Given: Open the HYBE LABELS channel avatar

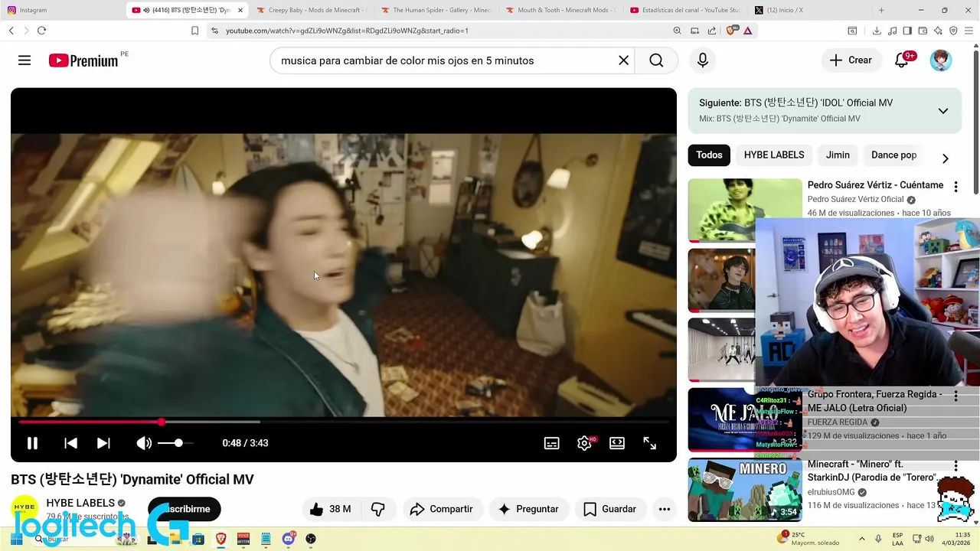Looking at the screenshot, I should 25,507.
